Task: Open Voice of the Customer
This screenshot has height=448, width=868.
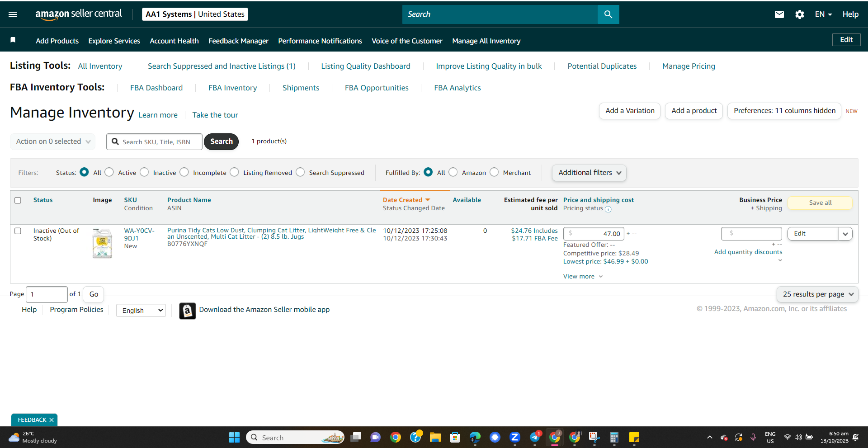Action: pos(407,41)
